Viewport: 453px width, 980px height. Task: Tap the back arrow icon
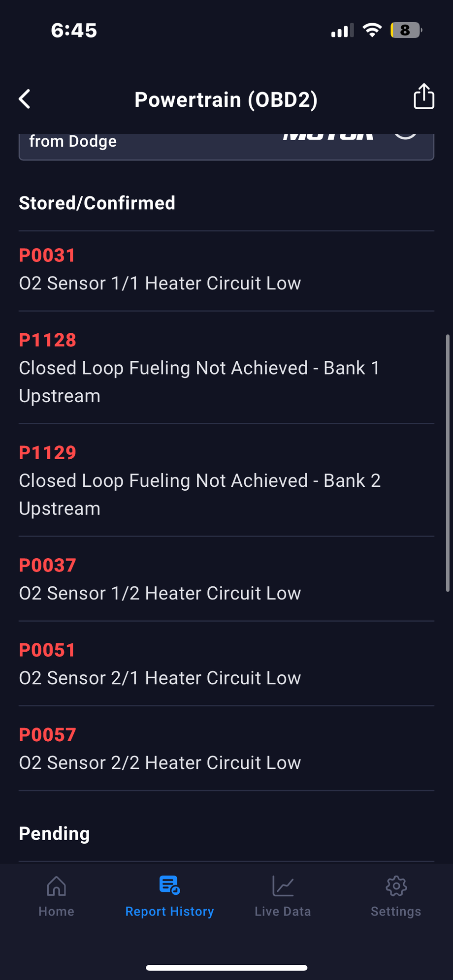pos(25,99)
